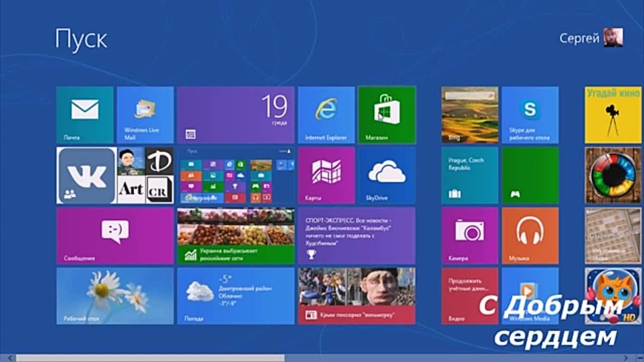
Task: Open the Магазин store tile
Action: (386, 115)
